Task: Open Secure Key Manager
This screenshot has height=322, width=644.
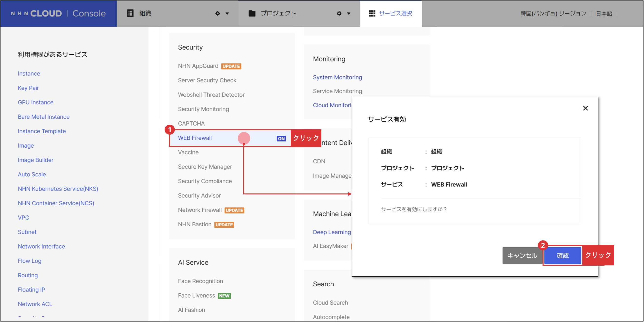Action: (205, 167)
